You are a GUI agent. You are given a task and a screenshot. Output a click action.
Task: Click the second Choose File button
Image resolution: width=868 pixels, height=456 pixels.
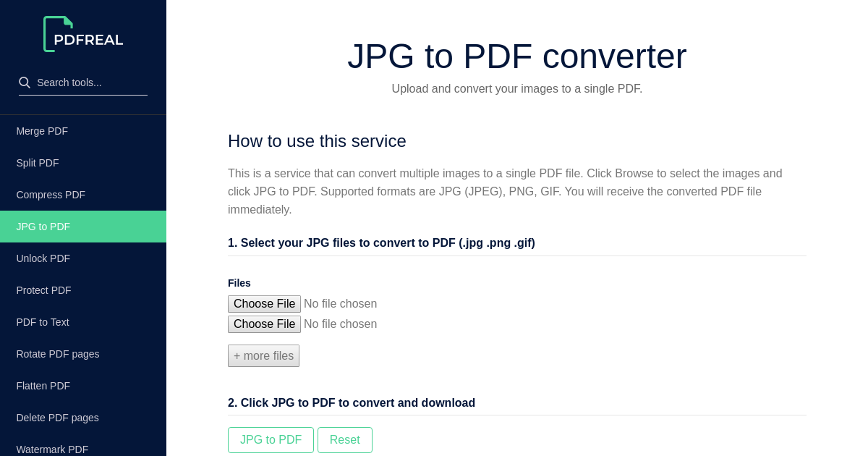coord(264,324)
